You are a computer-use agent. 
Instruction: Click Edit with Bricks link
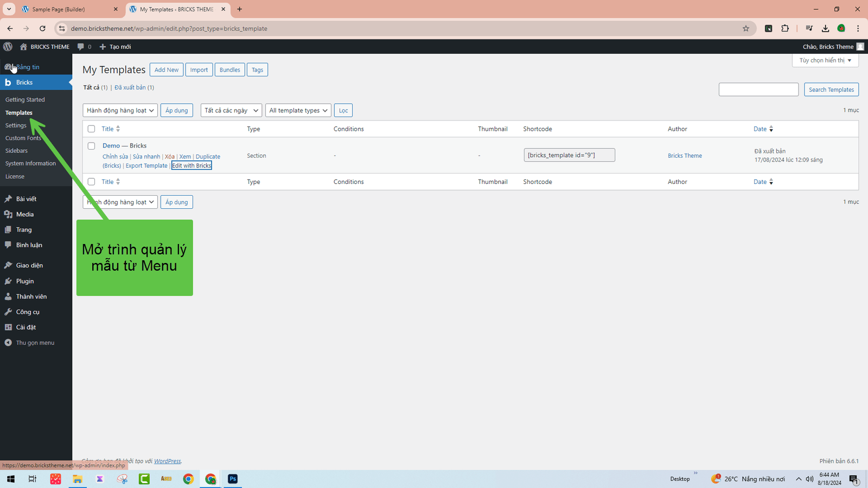[192, 166]
